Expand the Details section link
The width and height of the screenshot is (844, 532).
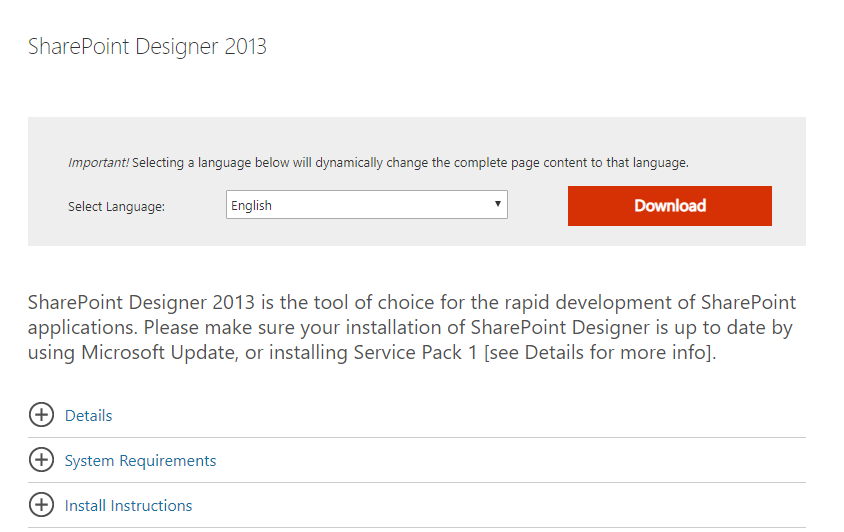coord(88,416)
